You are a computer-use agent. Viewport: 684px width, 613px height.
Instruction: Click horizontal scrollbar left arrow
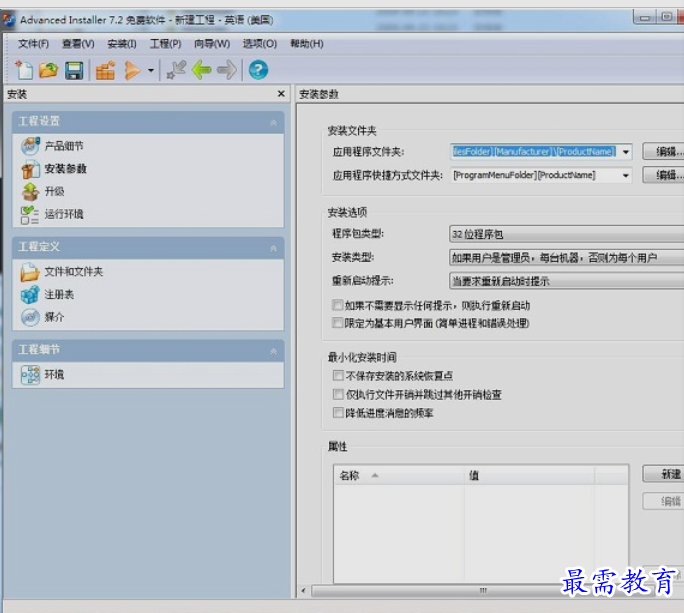tap(304, 591)
